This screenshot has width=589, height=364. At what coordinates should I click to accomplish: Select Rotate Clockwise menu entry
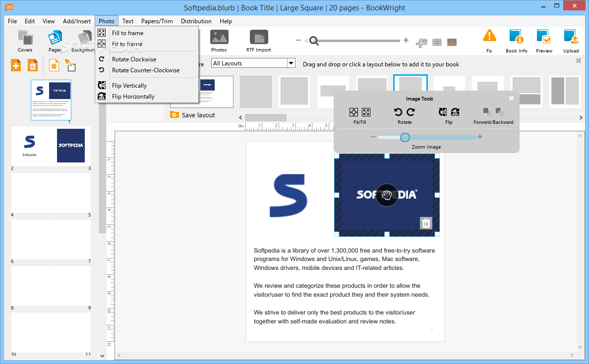tap(146, 59)
